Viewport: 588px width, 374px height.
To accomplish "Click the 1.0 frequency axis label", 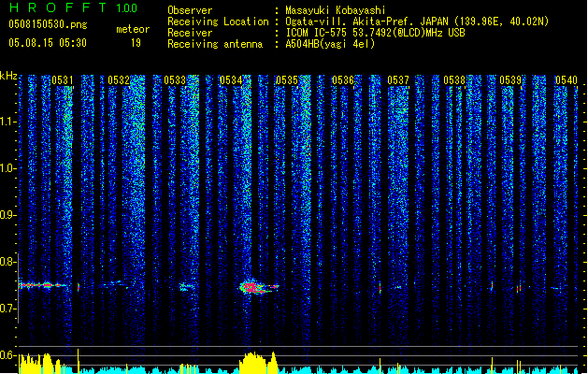I will tap(7, 168).
